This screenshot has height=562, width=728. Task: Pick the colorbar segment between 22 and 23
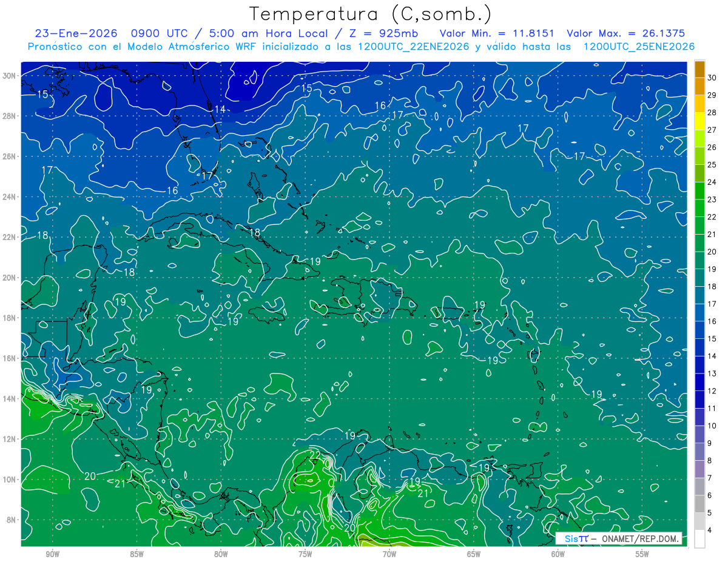point(699,209)
